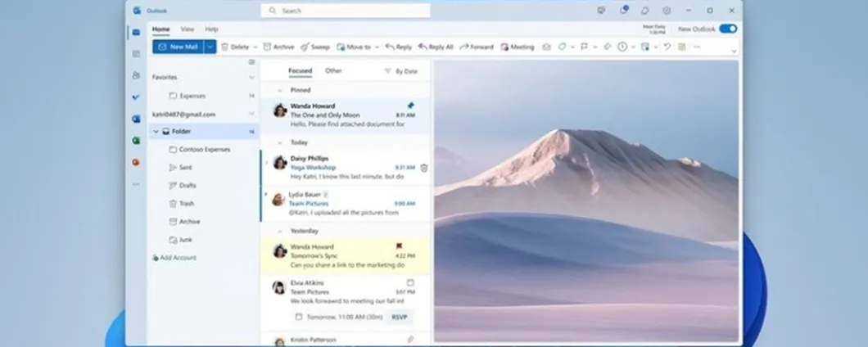The image size is (868, 347).
Task: Open the flag dropdown arrow
Action: pos(594,47)
